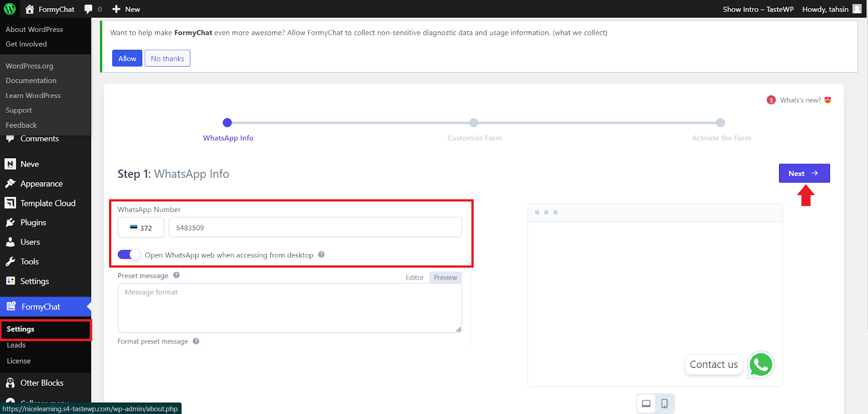Image resolution: width=868 pixels, height=414 pixels.
Task: Open the Users menu
Action: coord(30,242)
